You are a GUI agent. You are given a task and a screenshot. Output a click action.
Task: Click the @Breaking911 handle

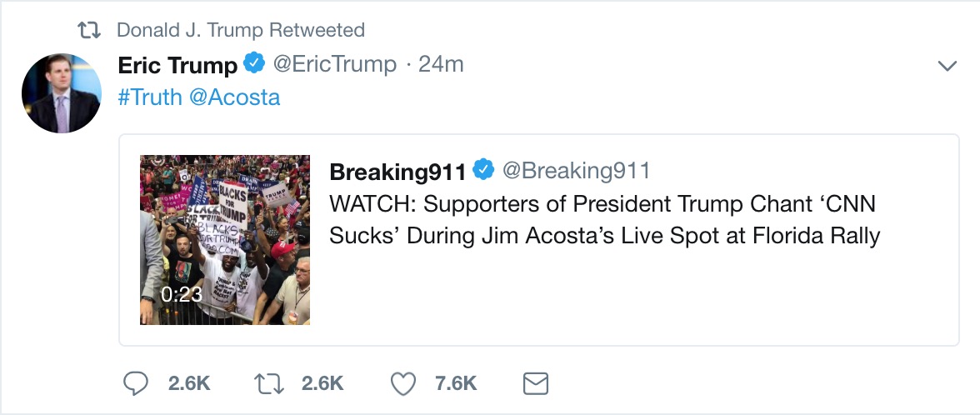tap(575, 171)
